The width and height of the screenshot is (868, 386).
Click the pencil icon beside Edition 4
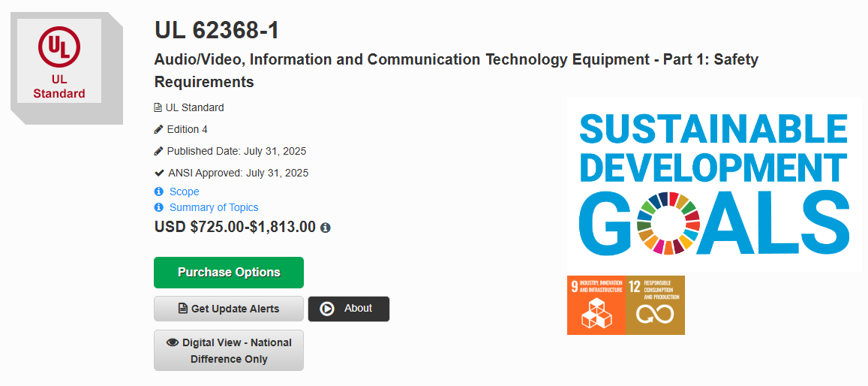(x=159, y=130)
